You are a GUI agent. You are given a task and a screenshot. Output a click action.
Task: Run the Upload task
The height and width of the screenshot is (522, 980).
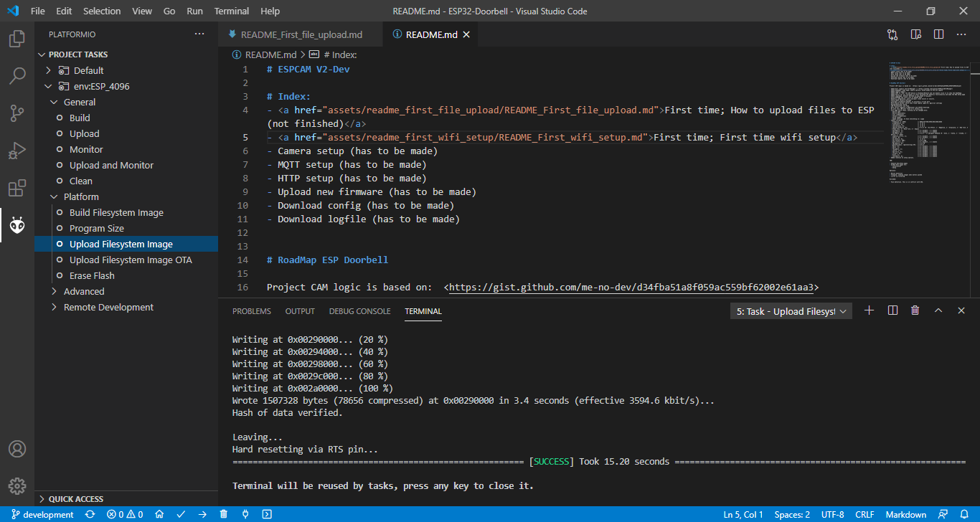84,133
